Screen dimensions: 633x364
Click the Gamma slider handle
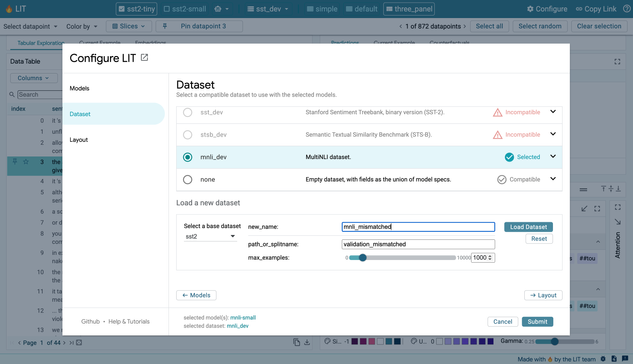pos(555,341)
